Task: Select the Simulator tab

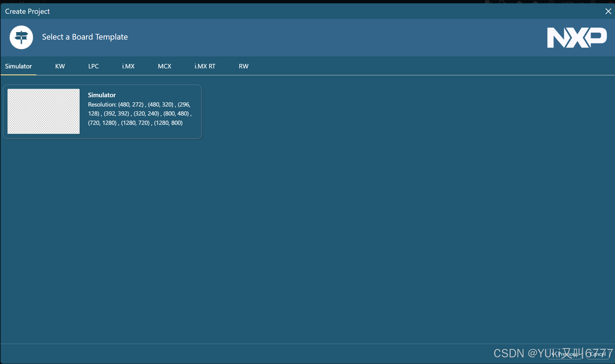Action: [18, 66]
